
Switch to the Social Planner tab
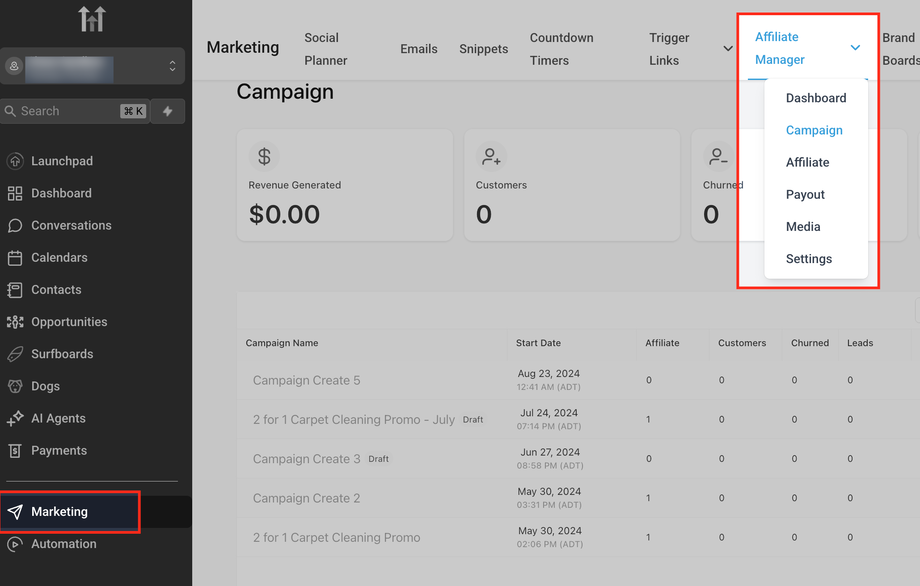point(326,49)
